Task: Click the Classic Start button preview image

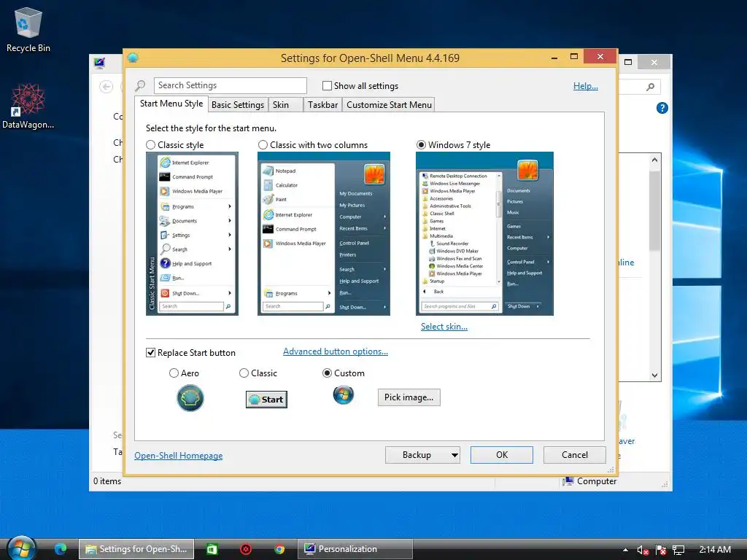Action: point(266,400)
